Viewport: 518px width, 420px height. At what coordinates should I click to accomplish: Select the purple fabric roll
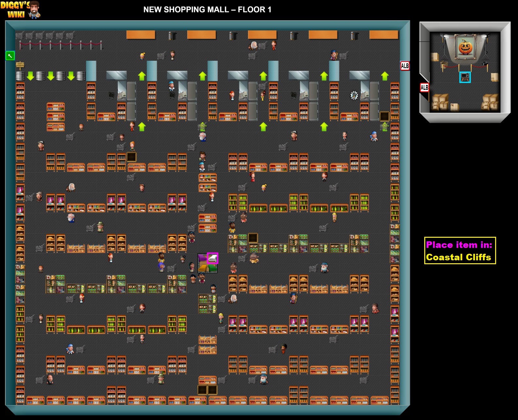coord(202,258)
